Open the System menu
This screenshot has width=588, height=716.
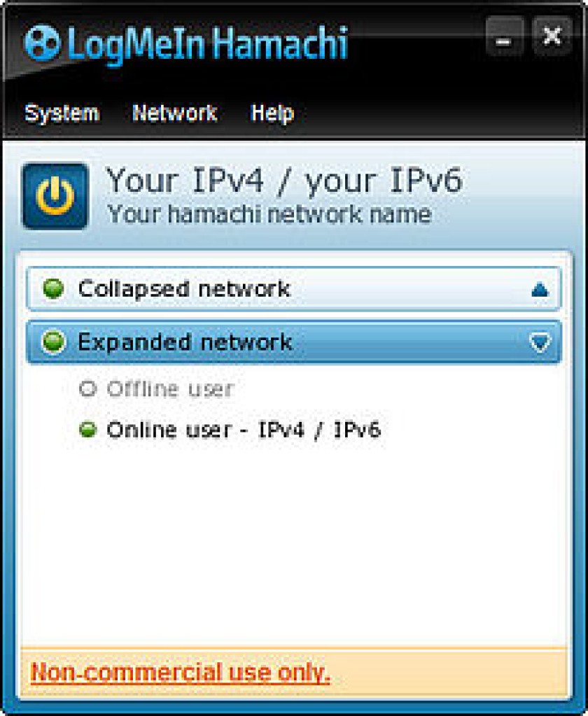(x=62, y=113)
